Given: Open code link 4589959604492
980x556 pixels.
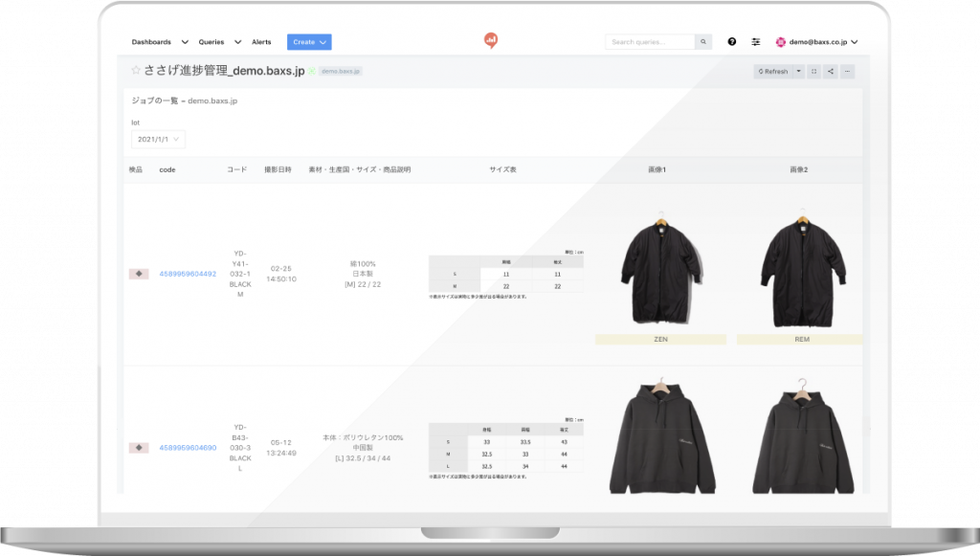Looking at the screenshot, I should 188,274.
